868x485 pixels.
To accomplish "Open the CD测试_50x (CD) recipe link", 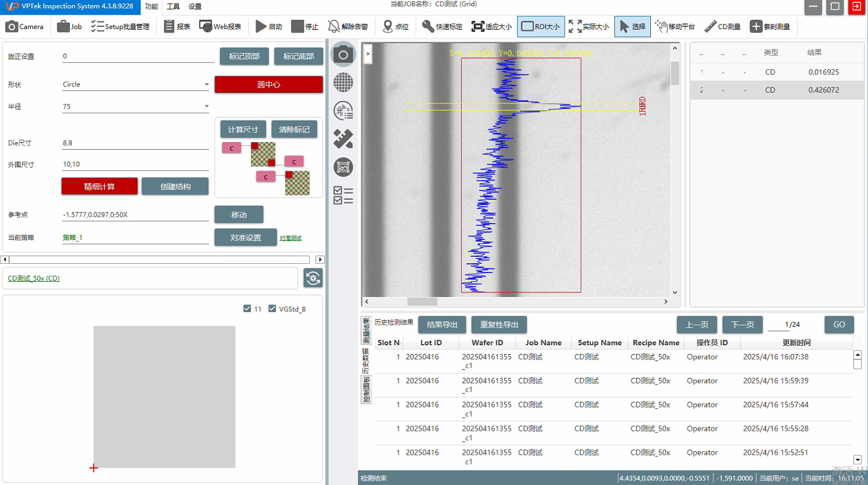I will click(x=34, y=278).
